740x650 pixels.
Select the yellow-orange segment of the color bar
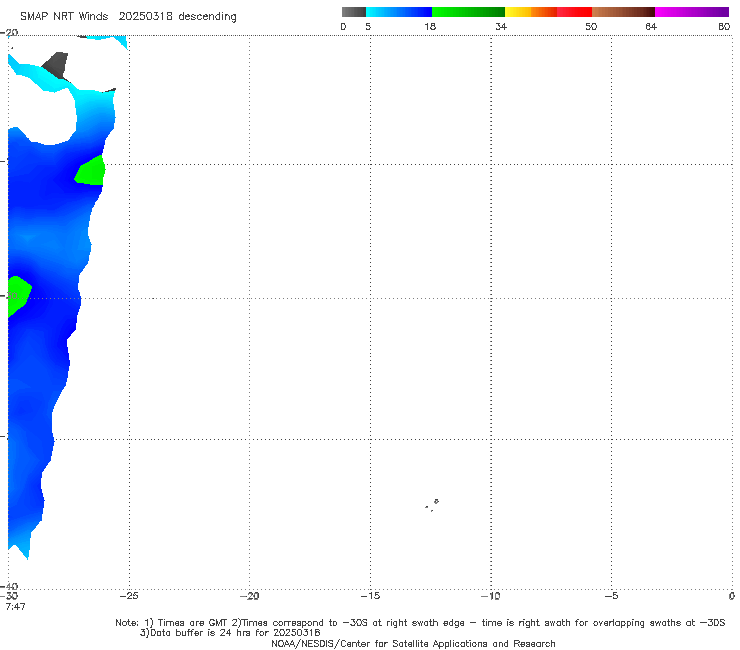(x=531, y=12)
